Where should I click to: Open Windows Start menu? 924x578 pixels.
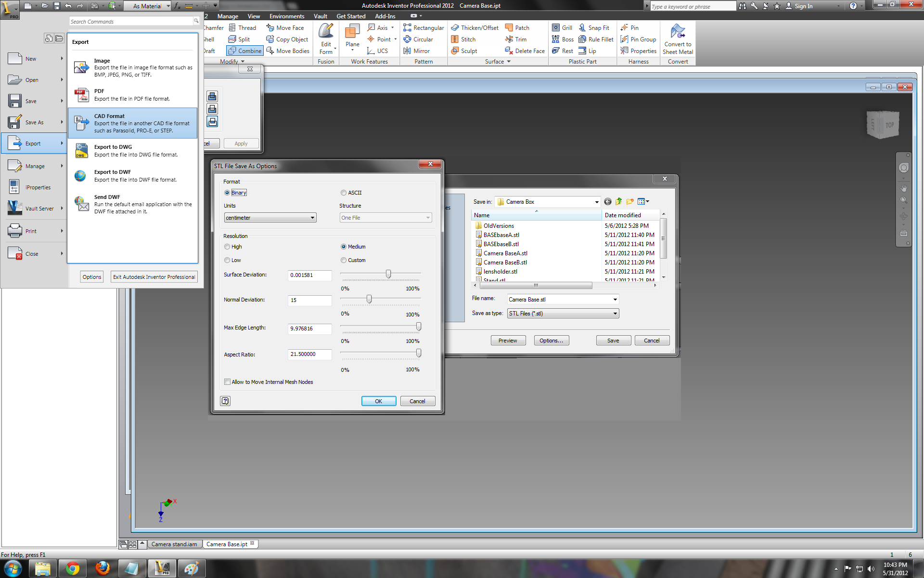[x=13, y=569]
